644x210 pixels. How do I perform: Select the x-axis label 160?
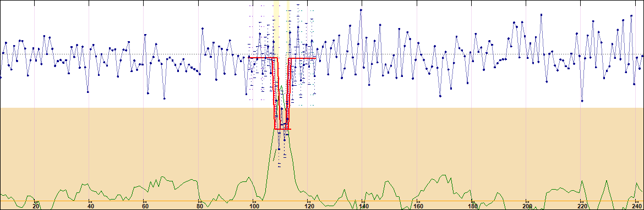tap(418, 206)
